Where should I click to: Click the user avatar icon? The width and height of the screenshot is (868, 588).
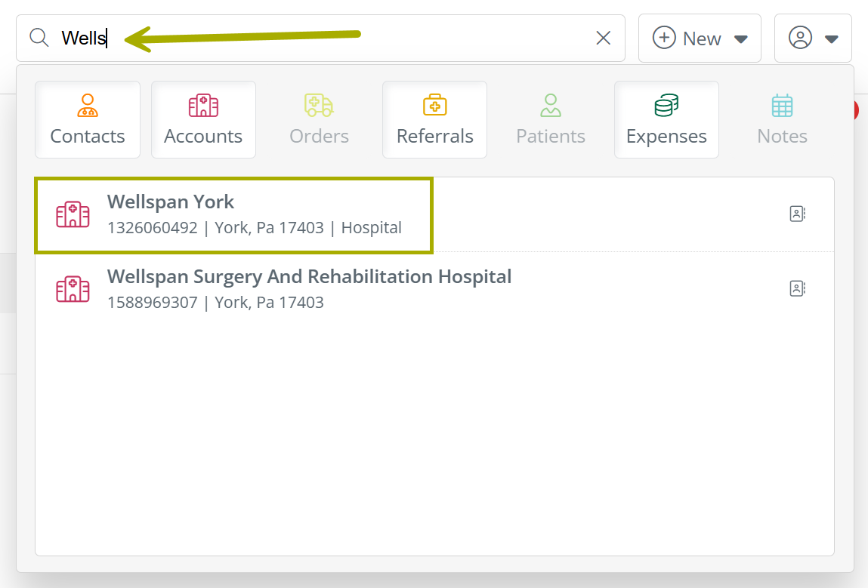(800, 38)
